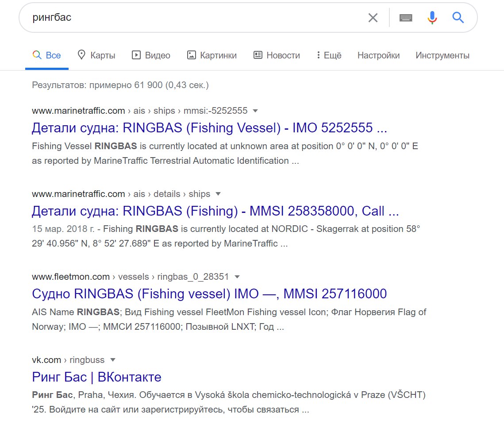Screen dimensions: 504x436
Task: Expand options arrow next to mmsi:-5252555
Action: pos(255,111)
